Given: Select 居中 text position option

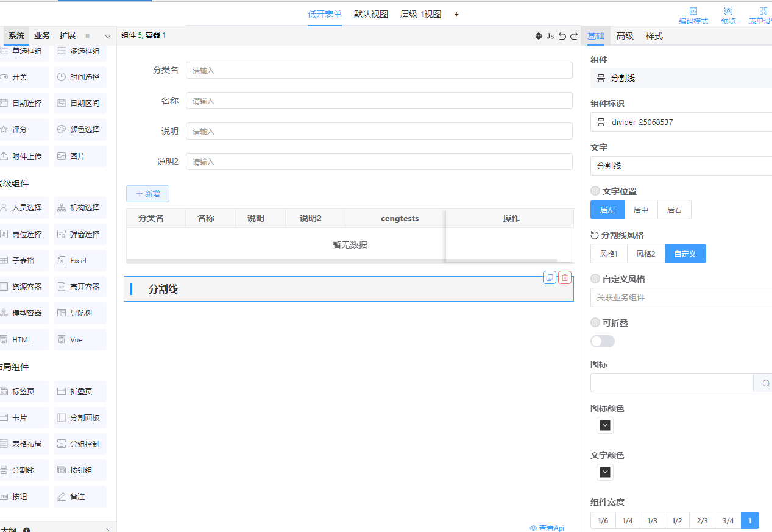Looking at the screenshot, I should click(x=641, y=210).
